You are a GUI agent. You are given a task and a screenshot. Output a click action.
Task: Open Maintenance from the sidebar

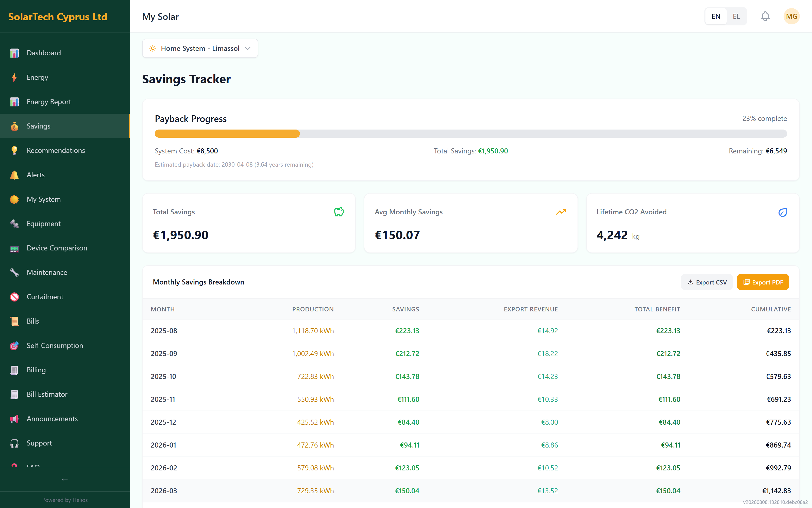tap(65, 273)
